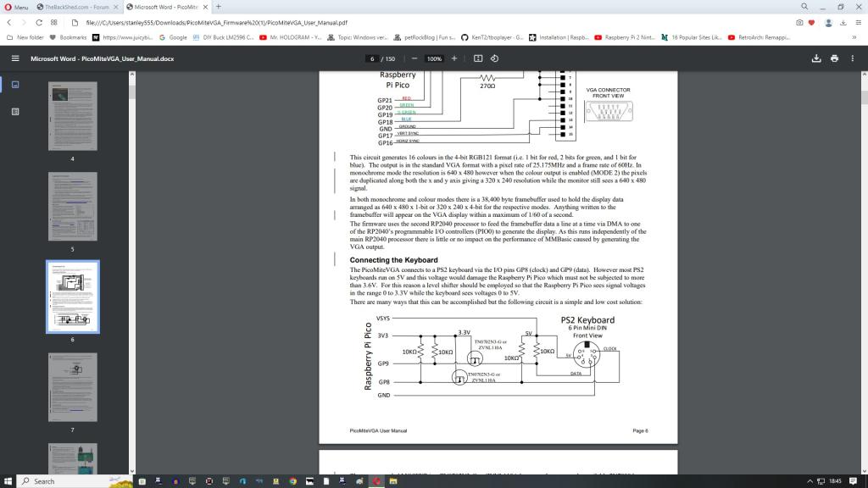The width and height of the screenshot is (868, 488).
Task: Open the Opera Menu
Action: (x=16, y=7)
